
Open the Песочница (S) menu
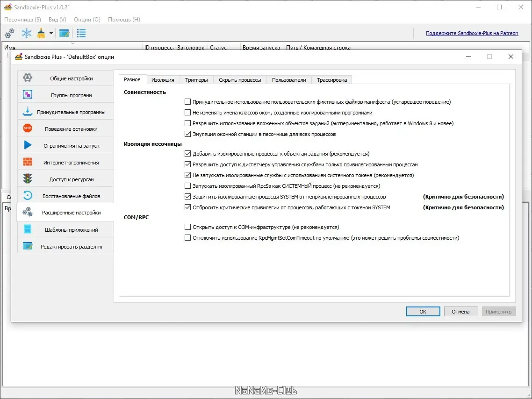23,20
